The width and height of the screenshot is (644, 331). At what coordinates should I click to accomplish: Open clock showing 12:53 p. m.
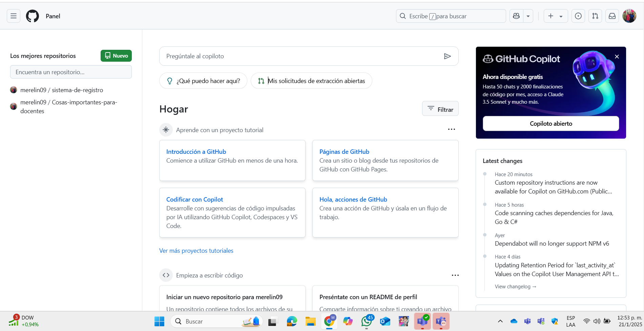(629, 321)
